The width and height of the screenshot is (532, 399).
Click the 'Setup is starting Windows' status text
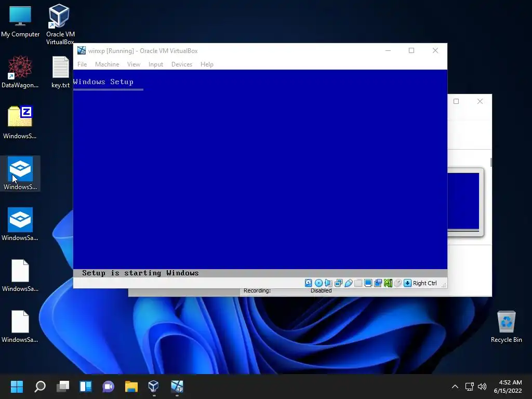tap(140, 273)
